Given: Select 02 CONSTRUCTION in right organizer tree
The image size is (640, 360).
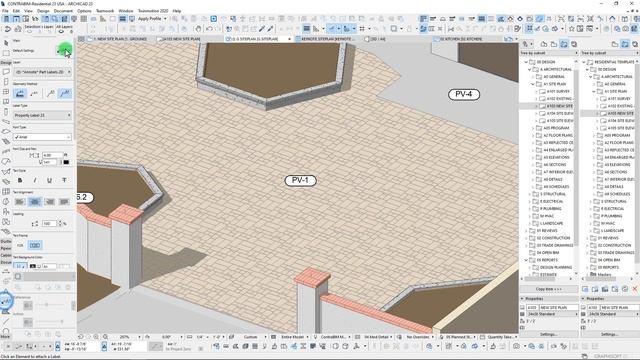Looking at the screenshot, I should tap(614, 245).
